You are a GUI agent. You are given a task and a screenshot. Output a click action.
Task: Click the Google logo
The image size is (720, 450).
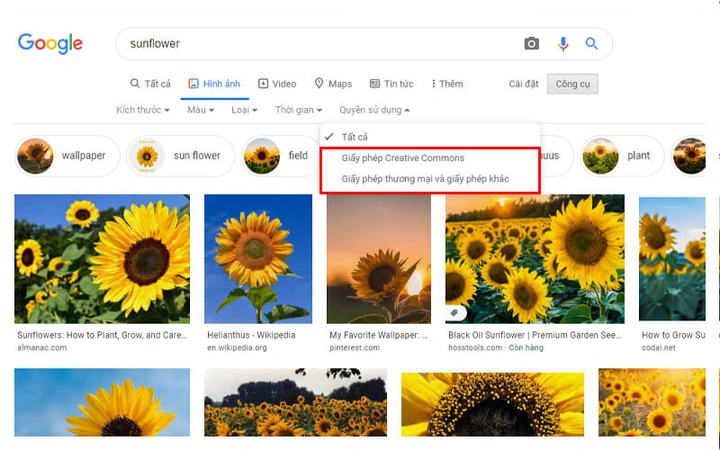(x=50, y=43)
